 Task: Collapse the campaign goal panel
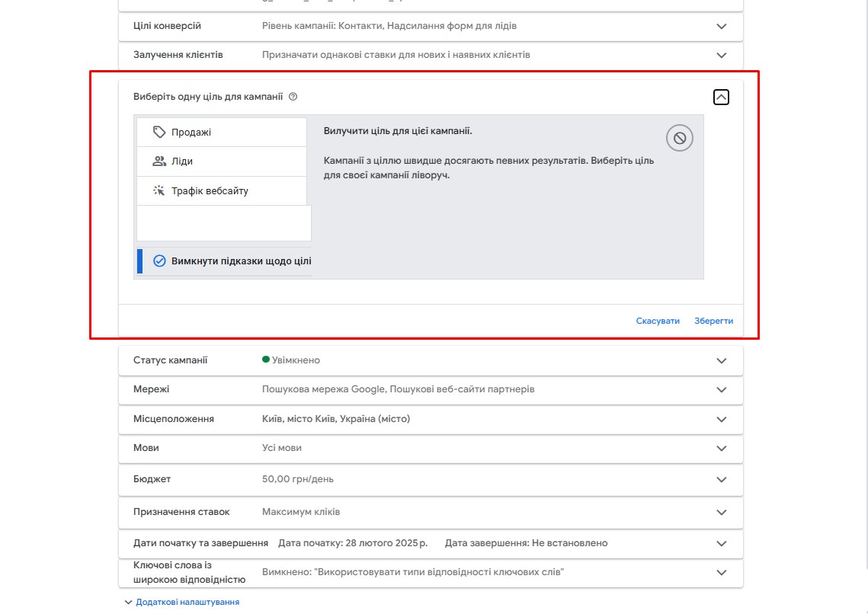721,98
